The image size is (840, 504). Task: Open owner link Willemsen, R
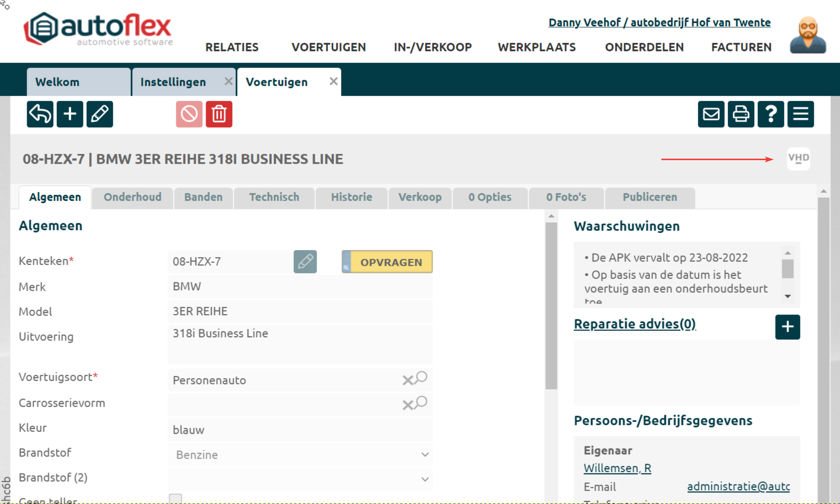point(617,468)
